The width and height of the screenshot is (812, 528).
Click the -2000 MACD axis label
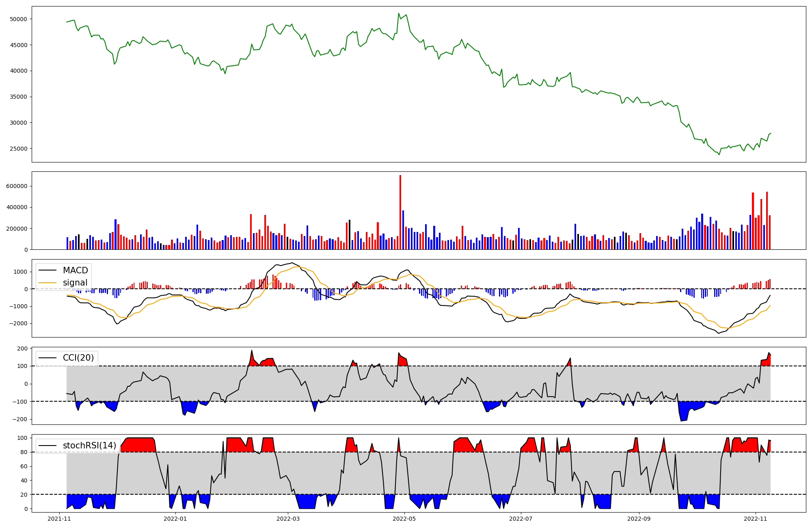pyautogui.click(x=19, y=324)
